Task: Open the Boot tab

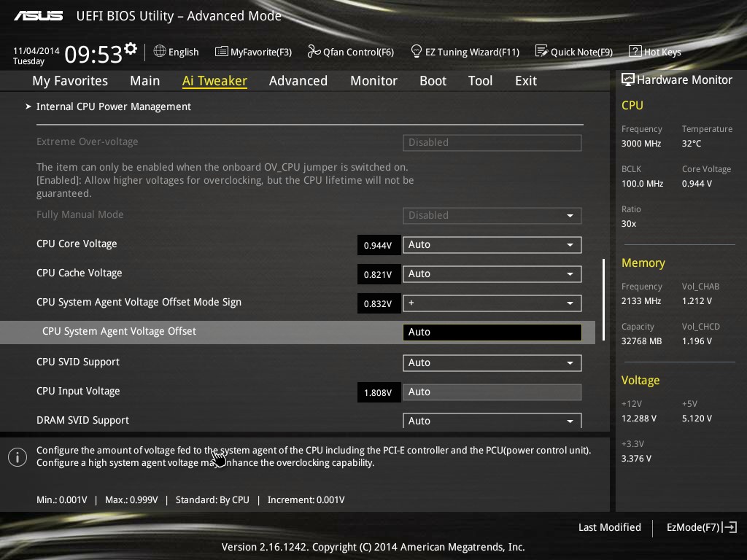Action: 433,81
